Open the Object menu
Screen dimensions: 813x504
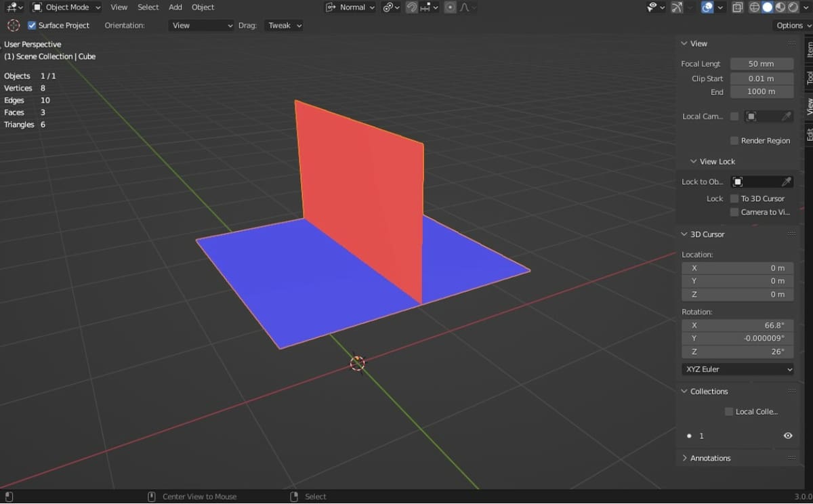tap(203, 7)
